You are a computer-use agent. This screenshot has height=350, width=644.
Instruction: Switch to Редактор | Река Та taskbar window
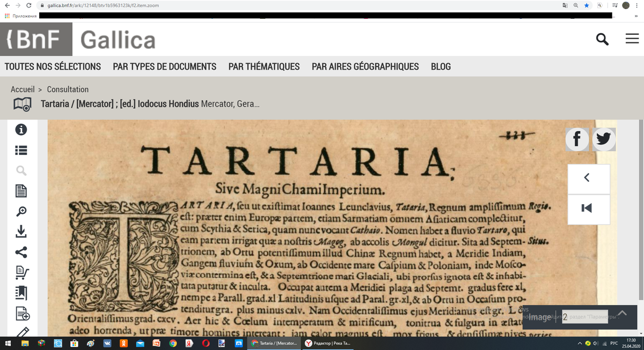[x=328, y=343]
